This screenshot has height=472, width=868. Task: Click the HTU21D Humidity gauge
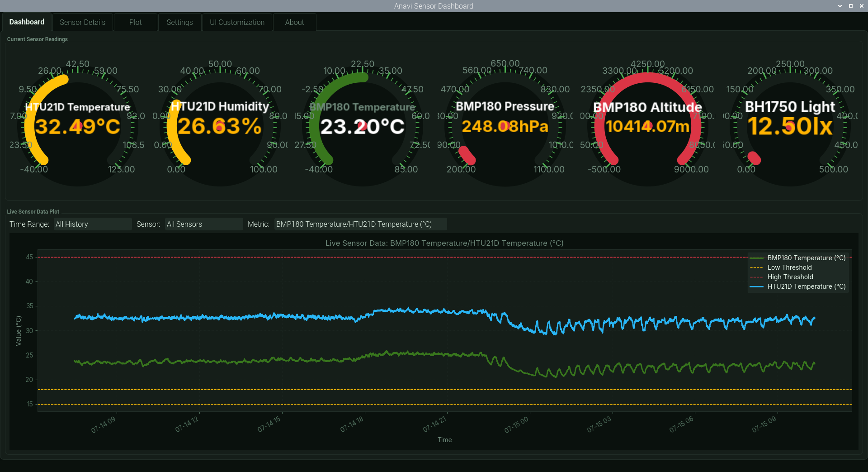pyautogui.click(x=220, y=126)
